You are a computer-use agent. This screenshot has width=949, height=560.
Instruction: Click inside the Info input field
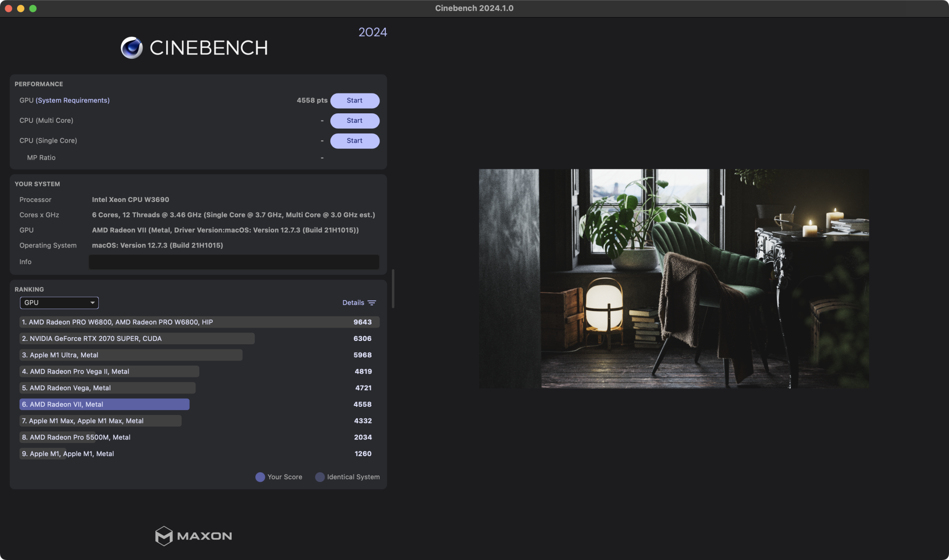(x=233, y=262)
